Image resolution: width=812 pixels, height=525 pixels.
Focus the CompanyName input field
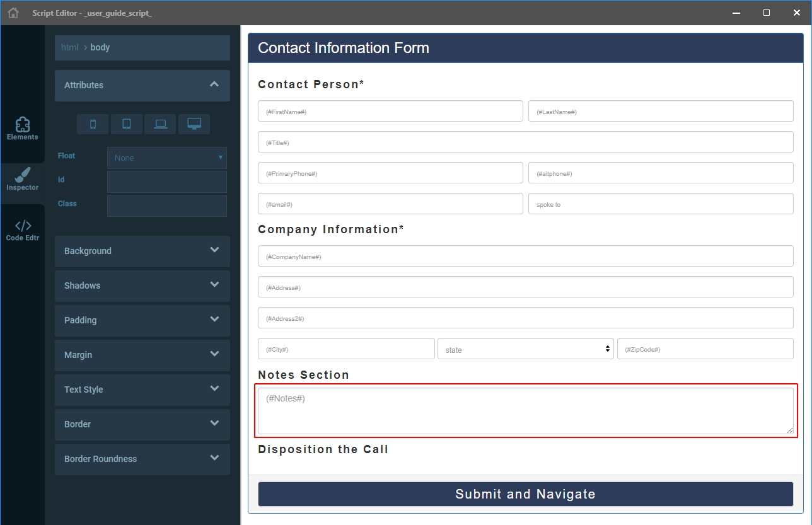coord(526,256)
